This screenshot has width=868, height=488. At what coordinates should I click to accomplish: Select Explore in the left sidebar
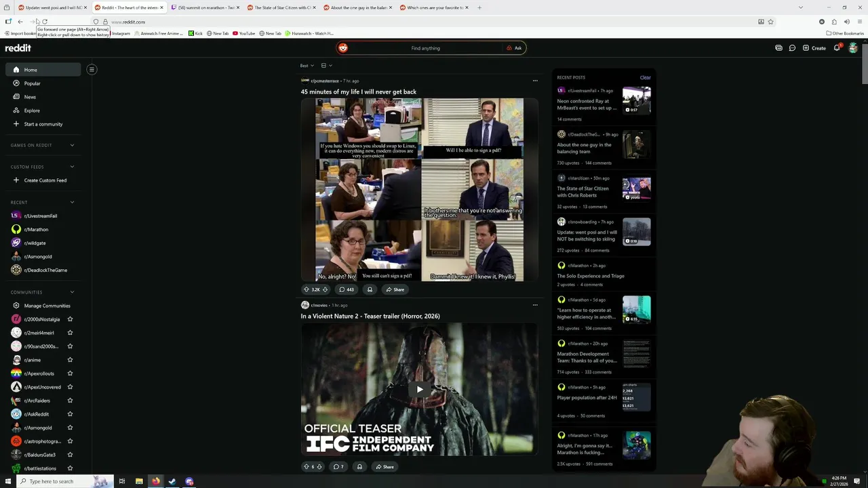point(43,110)
